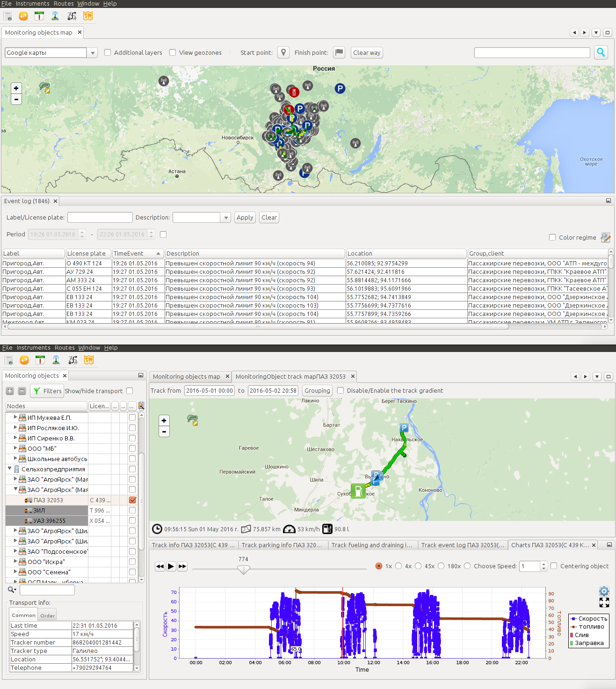Click the Start point marker icon
This screenshot has width=616, height=689.
[x=283, y=52]
